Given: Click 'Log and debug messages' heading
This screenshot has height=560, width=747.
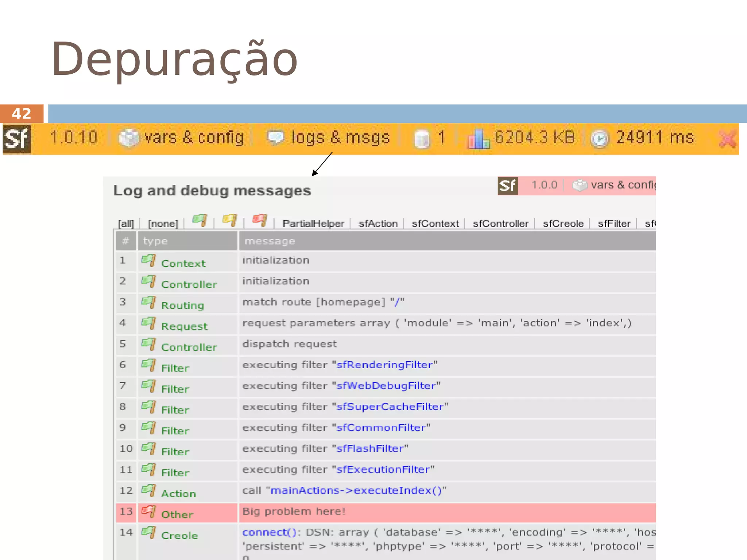Looking at the screenshot, I should [x=212, y=191].
